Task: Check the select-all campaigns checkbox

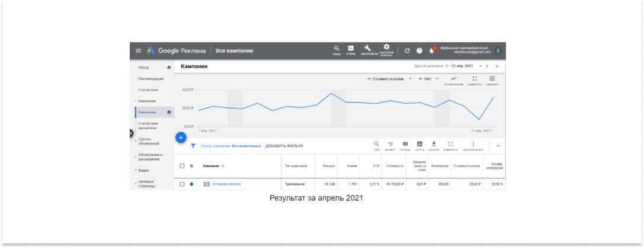Action: coord(182,166)
